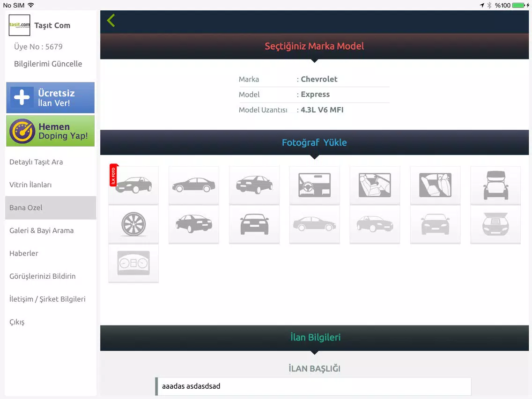
Task: Select the rear seats photo slot
Action: (436, 185)
